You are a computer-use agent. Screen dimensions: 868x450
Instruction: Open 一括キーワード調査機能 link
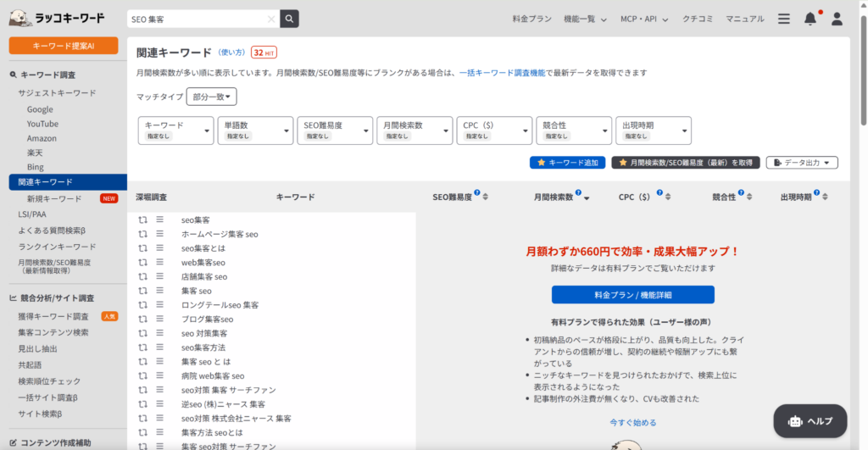coord(502,73)
